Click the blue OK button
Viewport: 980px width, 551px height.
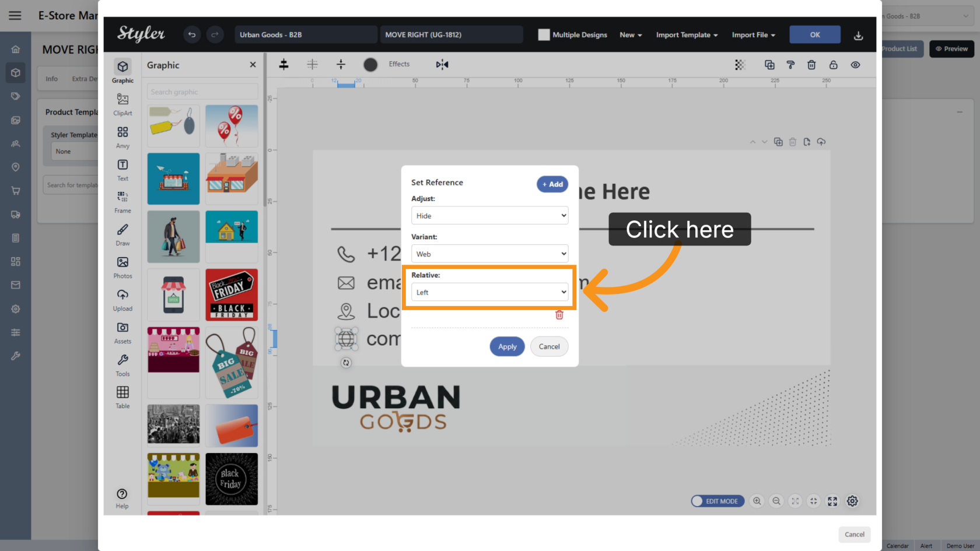click(x=815, y=35)
